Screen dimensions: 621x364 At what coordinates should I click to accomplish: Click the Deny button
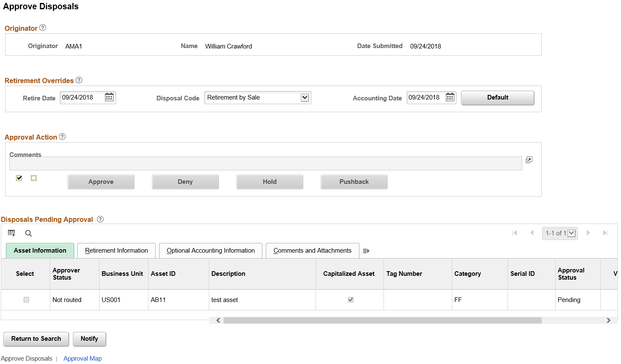point(185,182)
